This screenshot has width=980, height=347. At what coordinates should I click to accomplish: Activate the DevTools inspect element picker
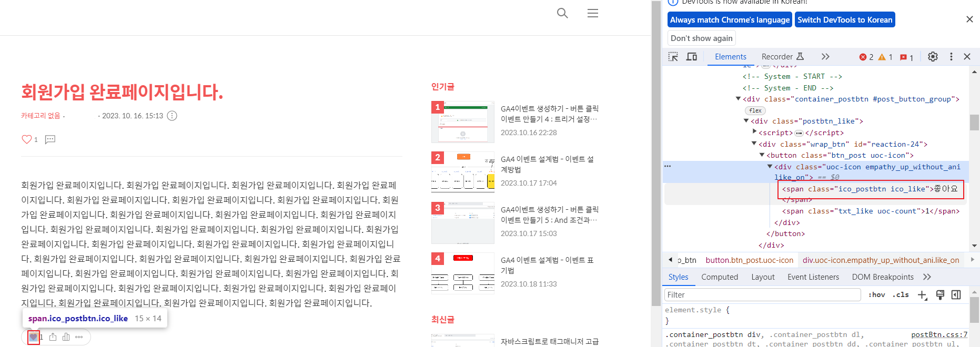click(x=673, y=57)
